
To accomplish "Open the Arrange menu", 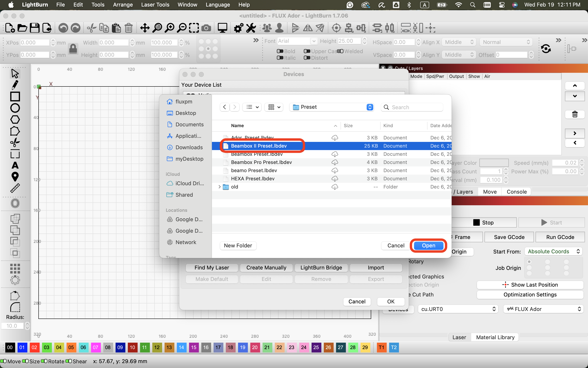I will coord(123,5).
